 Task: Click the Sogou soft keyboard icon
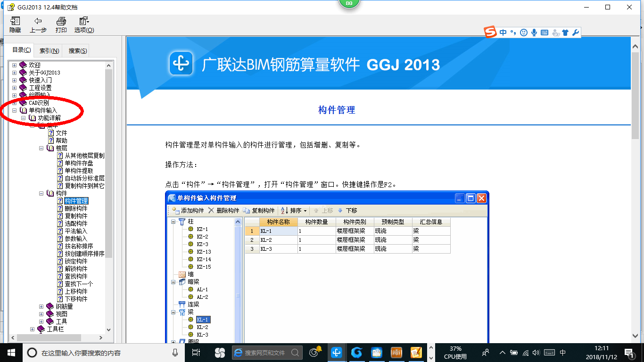pyautogui.click(x=545, y=33)
